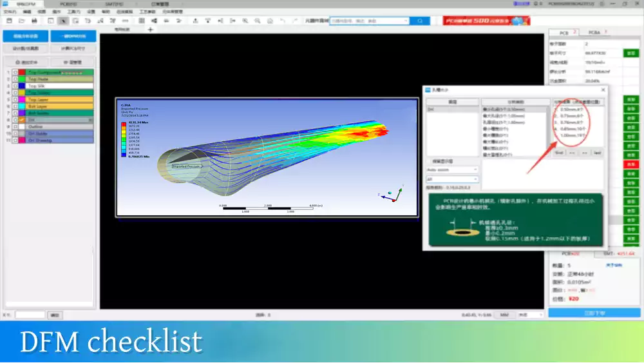The height and width of the screenshot is (363, 644).
Task: Toggle checkbox for Top Layer row
Action: pos(15,99)
